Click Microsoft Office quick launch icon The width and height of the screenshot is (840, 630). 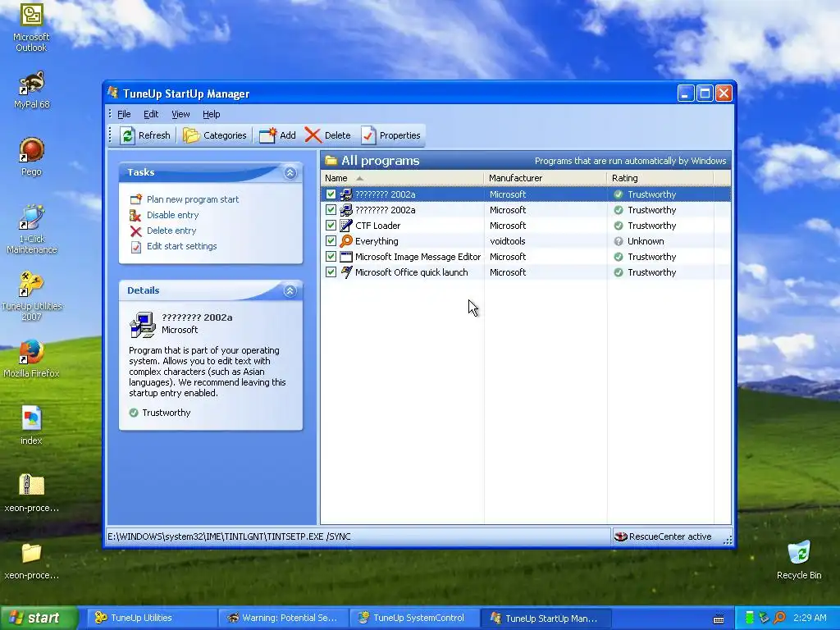(x=346, y=272)
